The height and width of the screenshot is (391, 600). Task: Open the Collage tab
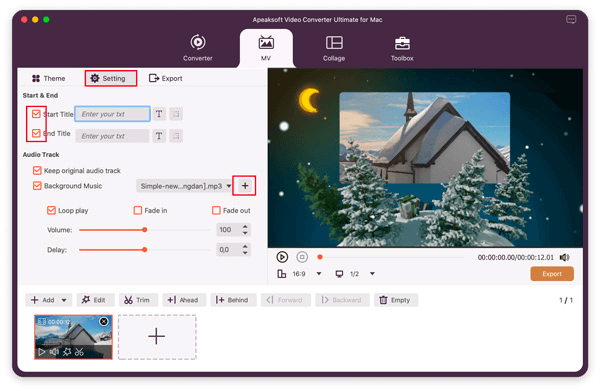pos(334,48)
